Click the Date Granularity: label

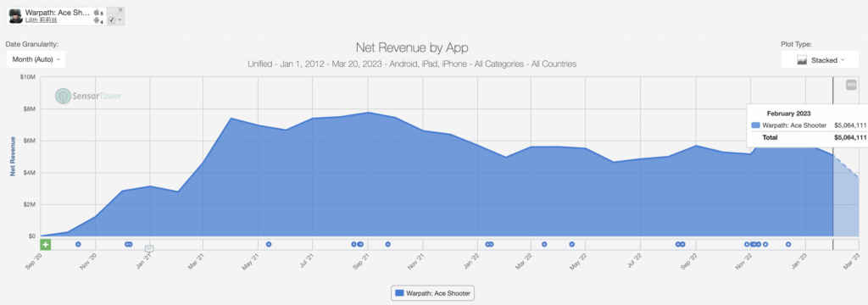click(x=32, y=44)
